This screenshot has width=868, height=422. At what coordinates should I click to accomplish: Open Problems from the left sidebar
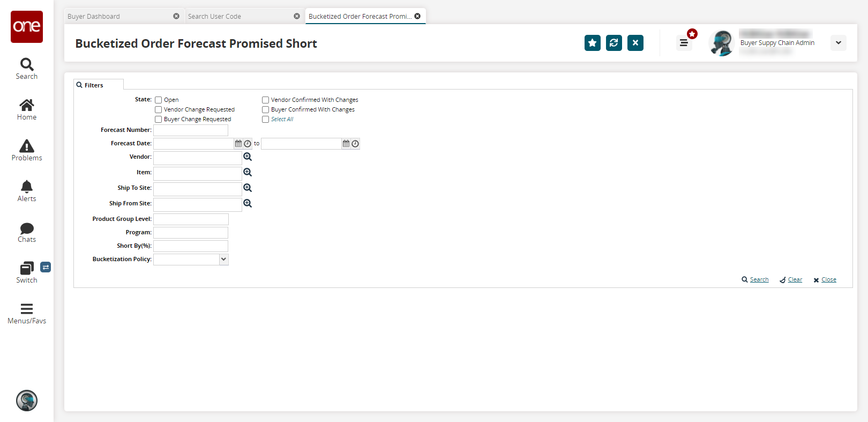[x=27, y=150]
